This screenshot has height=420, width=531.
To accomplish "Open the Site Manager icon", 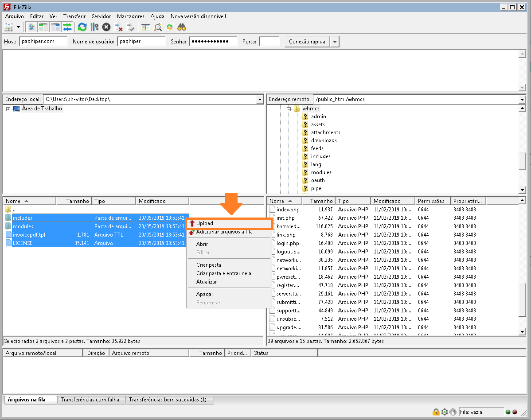I will [x=9, y=27].
